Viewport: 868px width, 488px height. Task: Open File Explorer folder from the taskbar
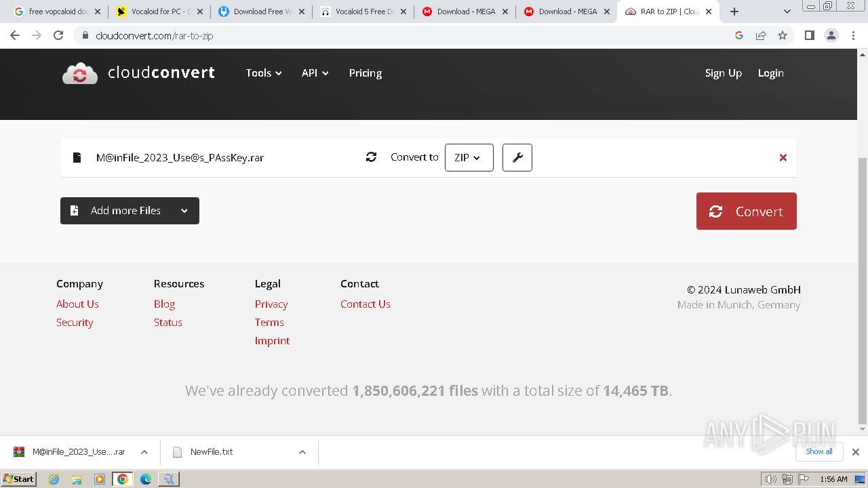pos(77,479)
